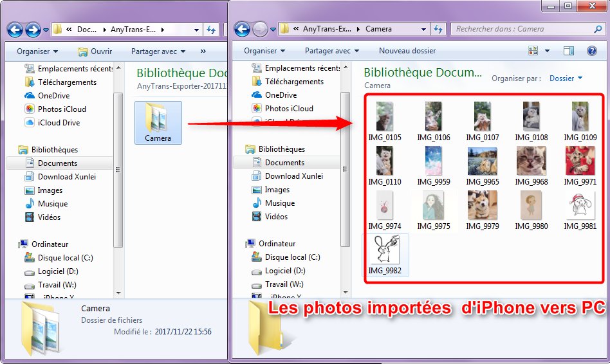Toggle the preview pane icon

click(569, 51)
